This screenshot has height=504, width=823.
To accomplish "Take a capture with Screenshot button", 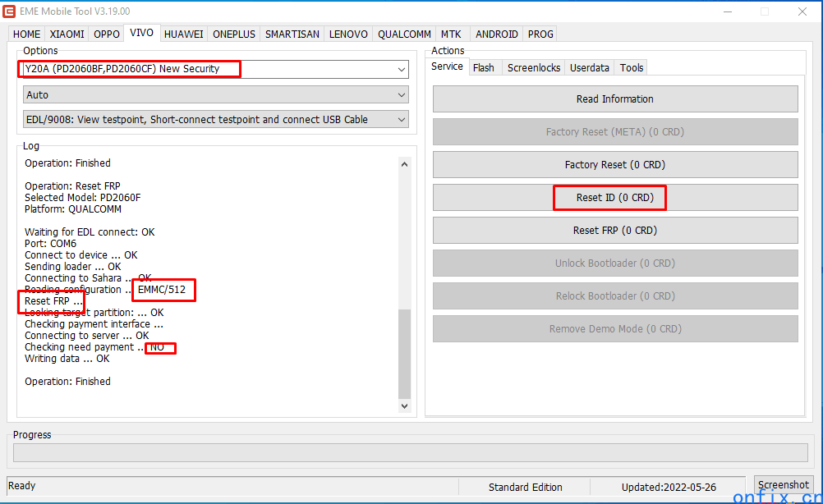I will 783,485.
